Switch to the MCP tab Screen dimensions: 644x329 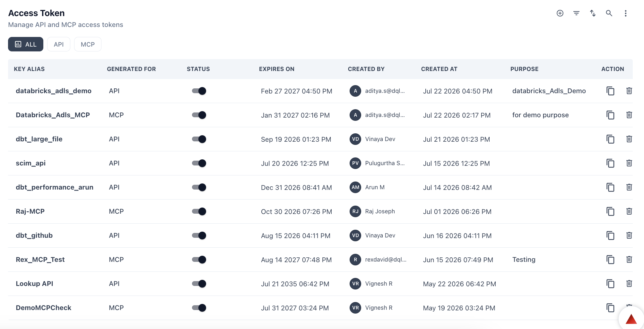point(88,44)
